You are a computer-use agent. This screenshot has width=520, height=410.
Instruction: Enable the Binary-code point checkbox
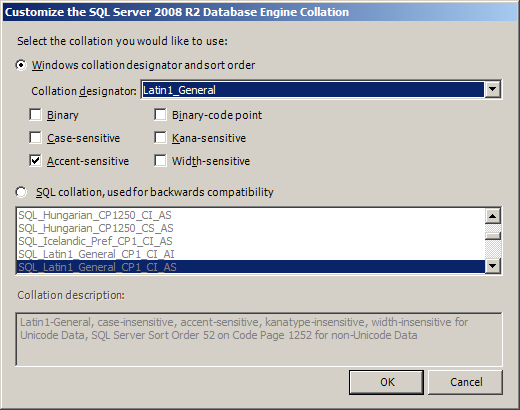160,115
